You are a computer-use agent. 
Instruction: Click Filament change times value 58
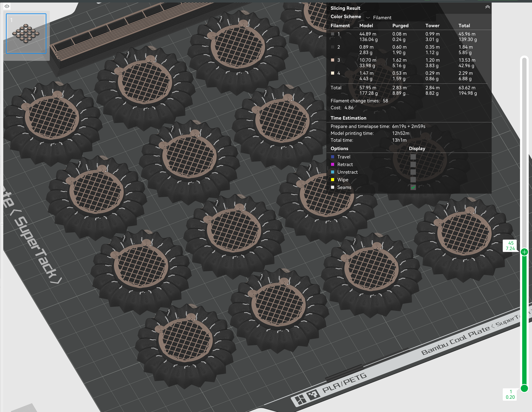click(x=385, y=101)
